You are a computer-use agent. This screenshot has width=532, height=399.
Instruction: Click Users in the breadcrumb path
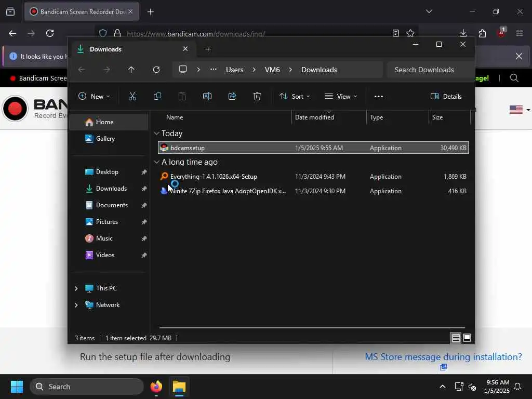[x=235, y=70]
